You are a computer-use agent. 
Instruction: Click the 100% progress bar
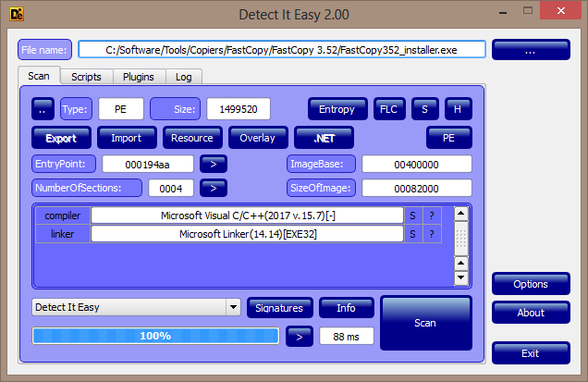pyautogui.click(x=155, y=336)
